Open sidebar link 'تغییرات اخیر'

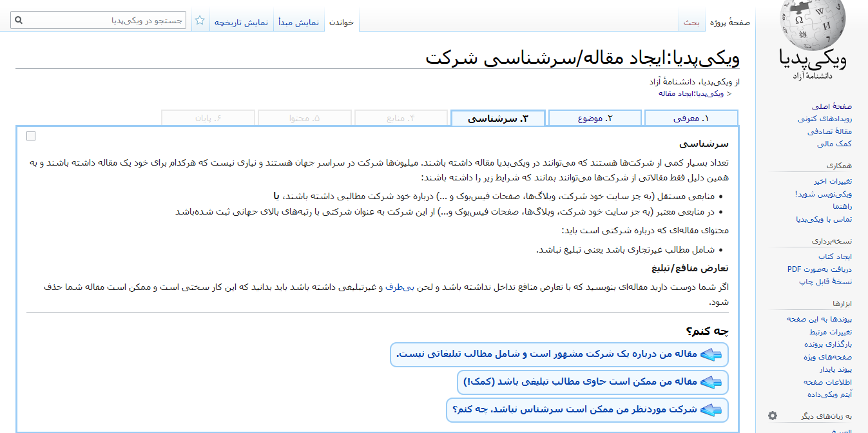(833, 182)
